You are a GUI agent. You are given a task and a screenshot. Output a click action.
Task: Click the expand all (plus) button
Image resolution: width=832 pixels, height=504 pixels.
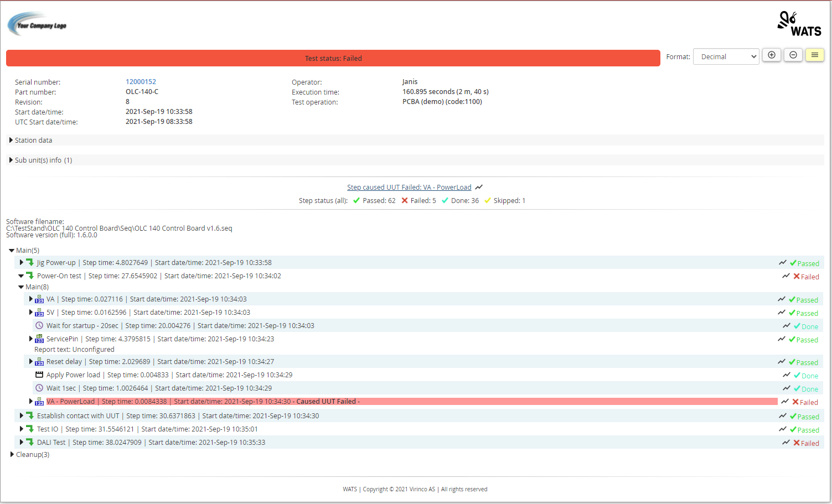tap(771, 55)
